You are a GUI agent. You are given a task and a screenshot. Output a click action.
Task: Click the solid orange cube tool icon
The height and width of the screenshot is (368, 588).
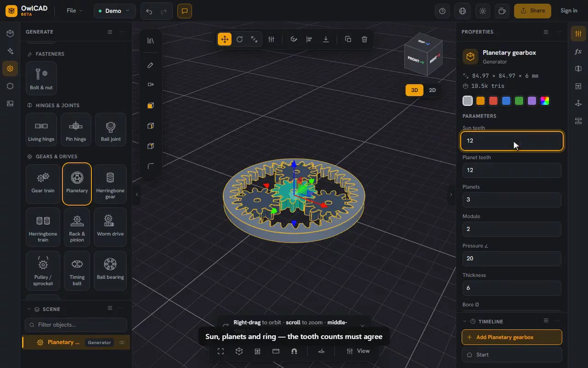pyautogui.click(x=150, y=106)
